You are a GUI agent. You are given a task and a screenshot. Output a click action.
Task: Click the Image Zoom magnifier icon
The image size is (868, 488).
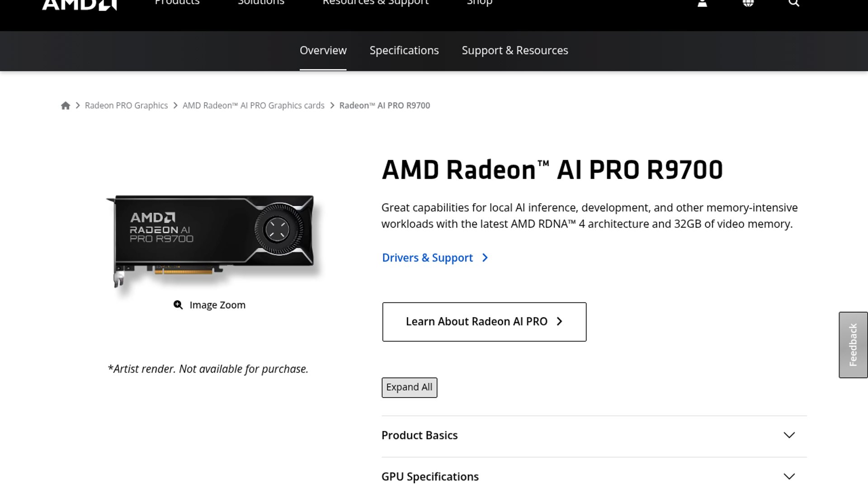click(178, 305)
